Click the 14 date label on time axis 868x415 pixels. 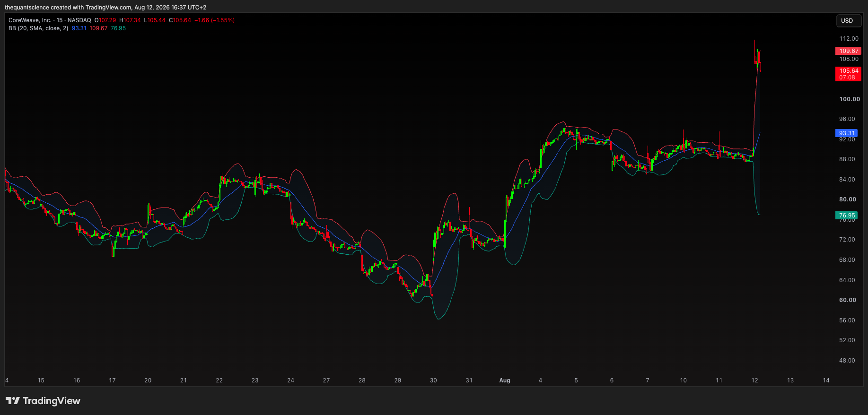826,380
